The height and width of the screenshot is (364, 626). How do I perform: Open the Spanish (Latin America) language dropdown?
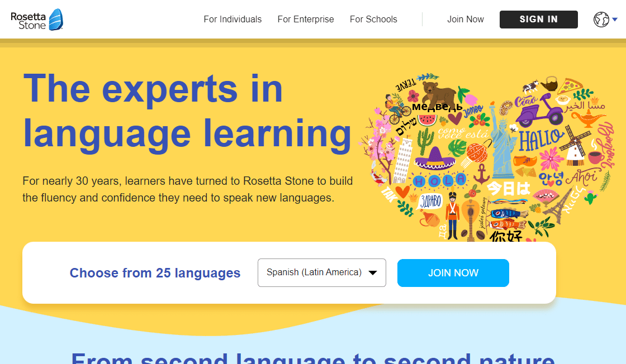[321, 272]
